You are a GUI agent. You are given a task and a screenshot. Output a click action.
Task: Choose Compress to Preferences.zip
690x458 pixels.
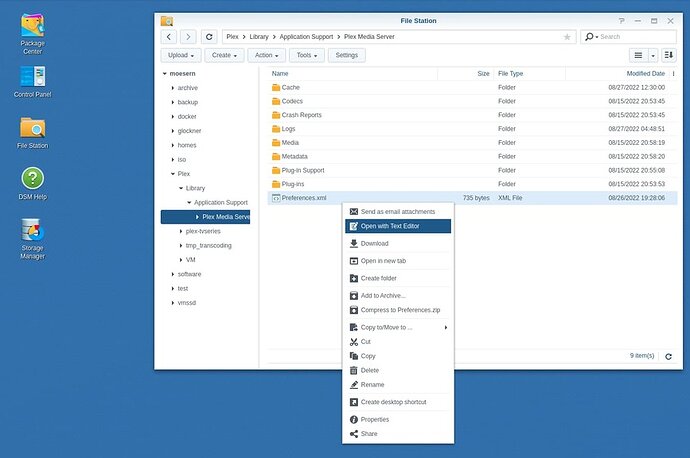398,310
